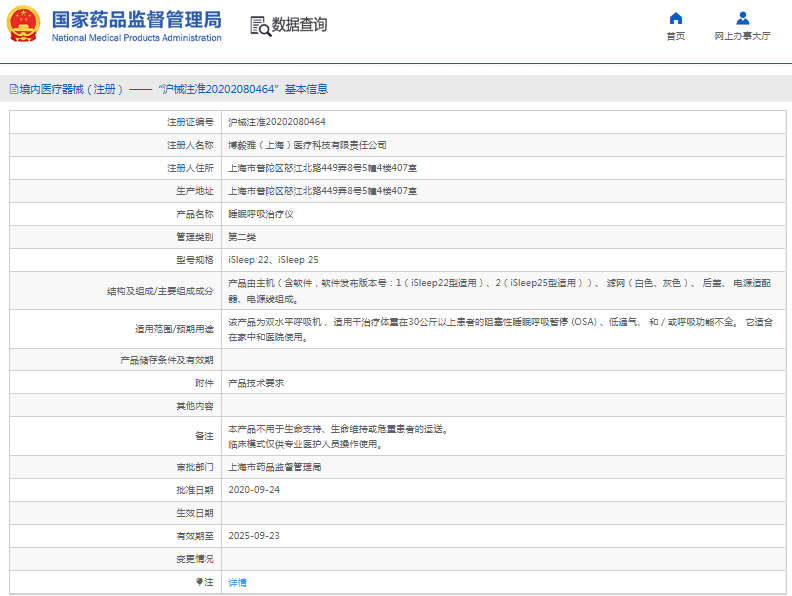Image resolution: width=792 pixels, height=596 pixels.
Task: Click the 数据查询 heading text
Action: [299, 25]
